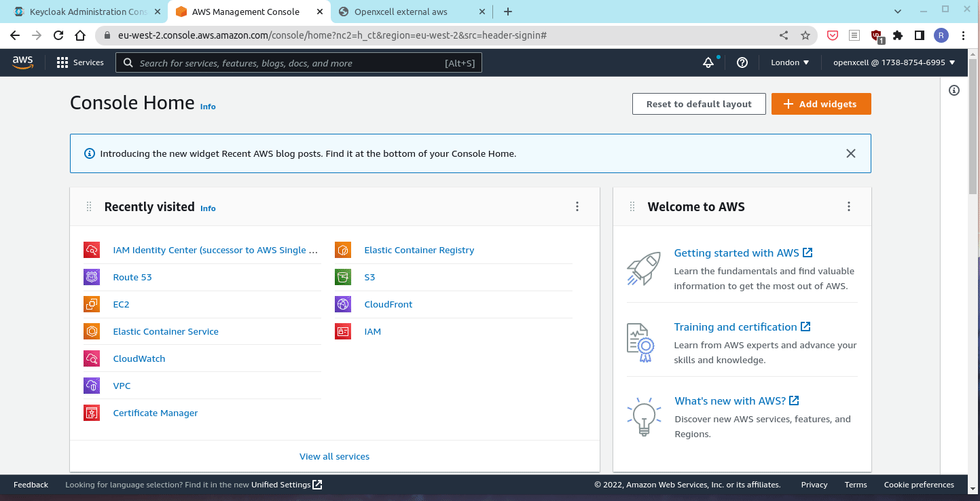Open Welcome to AWS widget options menu
Screen dimensions: 980x501
coord(848,206)
